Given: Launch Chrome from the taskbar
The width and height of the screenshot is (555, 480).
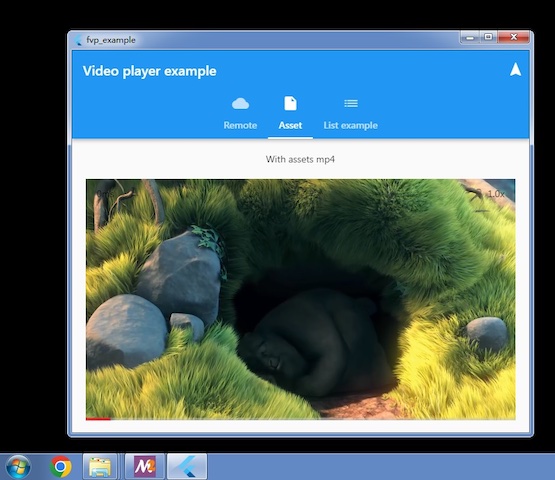Looking at the screenshot, I should [61, 467].
